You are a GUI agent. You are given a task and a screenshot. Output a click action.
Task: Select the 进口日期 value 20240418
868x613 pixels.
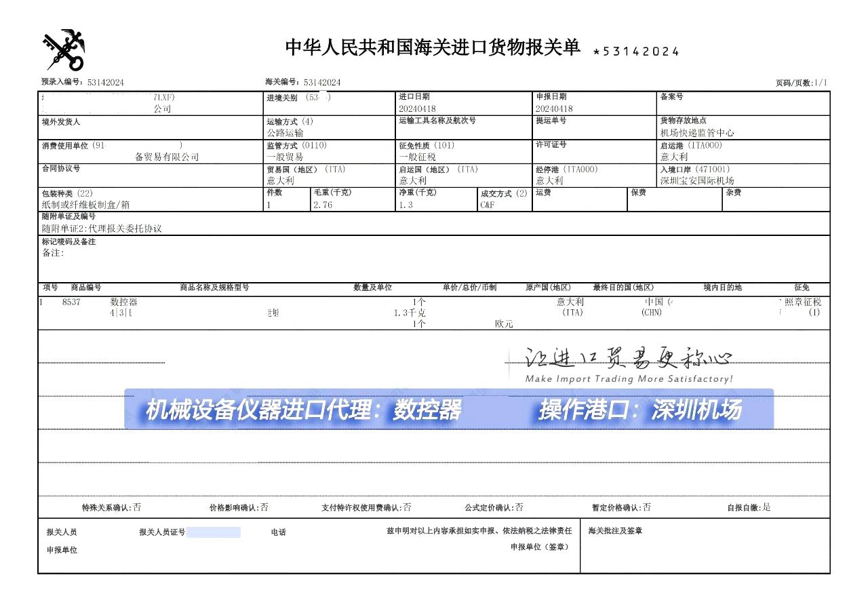pos(418,108)
